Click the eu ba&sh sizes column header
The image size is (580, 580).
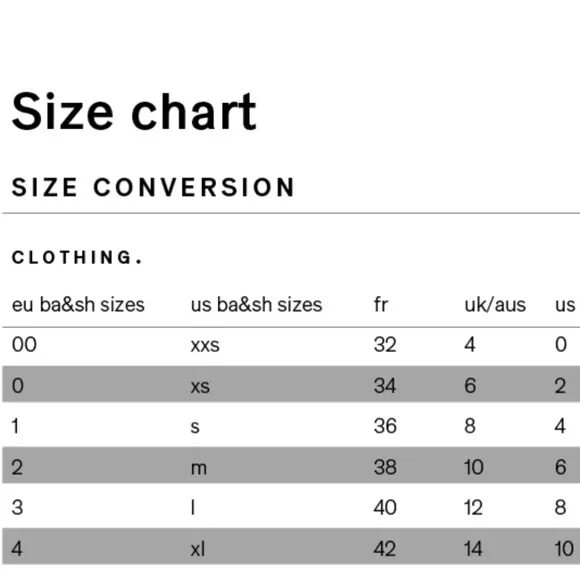click(x=78, y=305)
